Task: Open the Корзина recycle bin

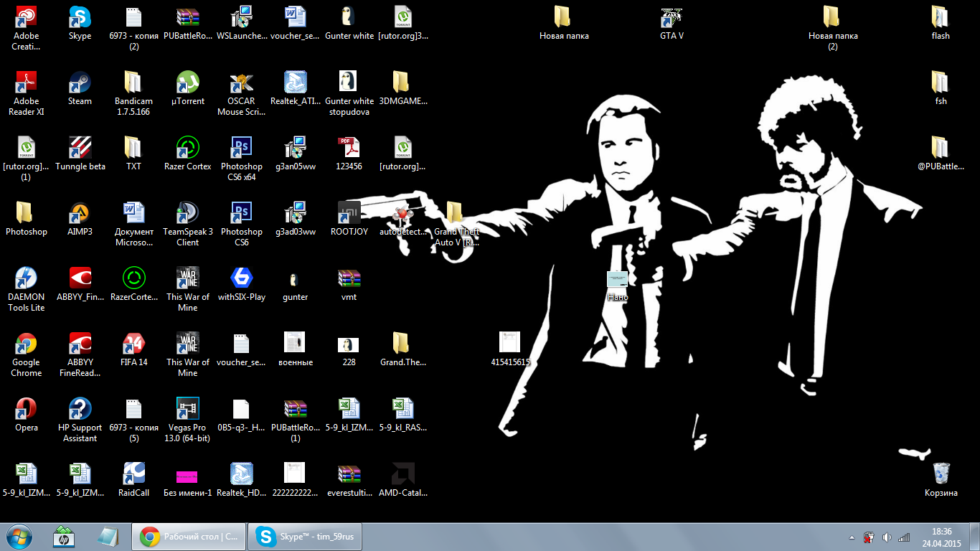Action: pos(941,481)
